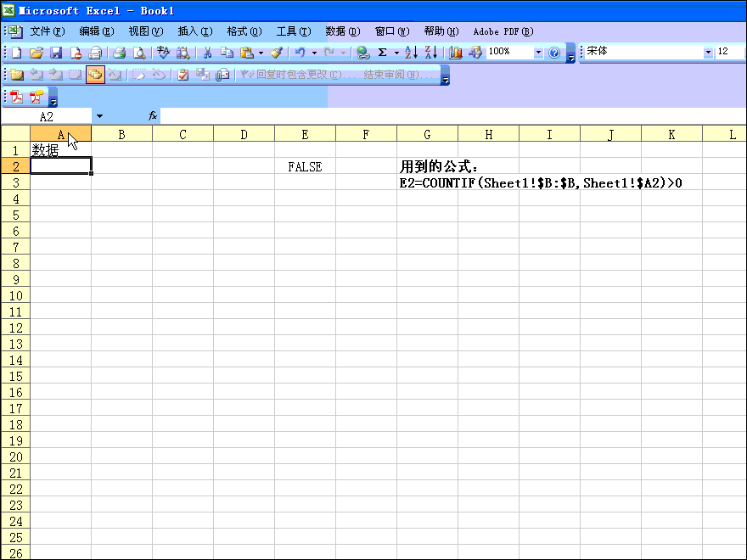This screenshot has height=560, width=747.
Task: Open the 插入(I) menu
Action: pos(194,31)
